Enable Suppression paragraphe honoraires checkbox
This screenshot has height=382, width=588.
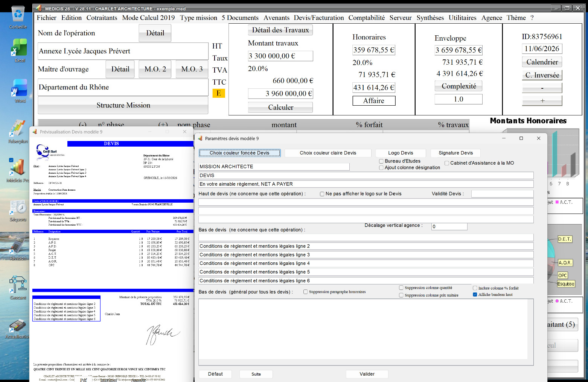306,292
